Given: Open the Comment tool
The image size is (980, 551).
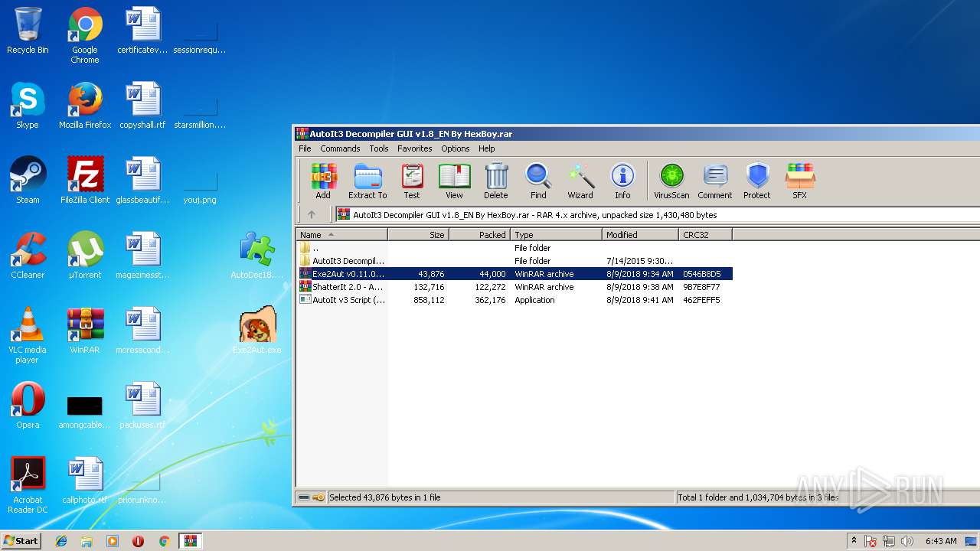Looking at the screenshot, I should tap(715, 181).
